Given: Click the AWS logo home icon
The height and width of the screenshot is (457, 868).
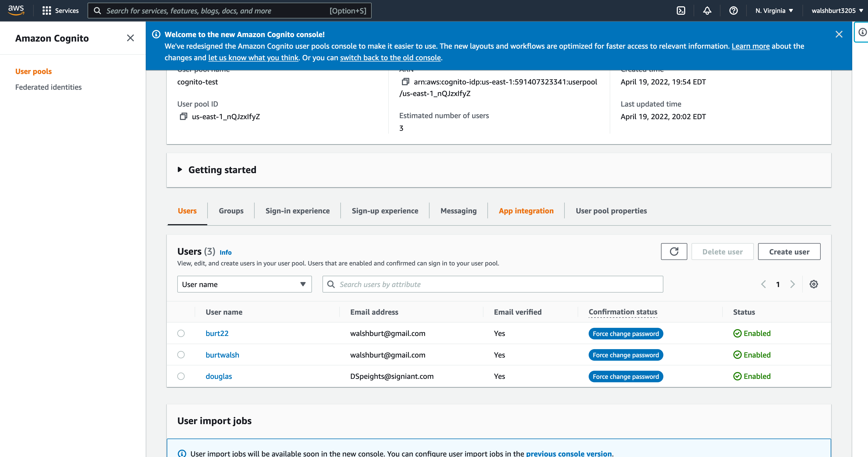Looking at the screenshot, I should [x=16, y=11].
